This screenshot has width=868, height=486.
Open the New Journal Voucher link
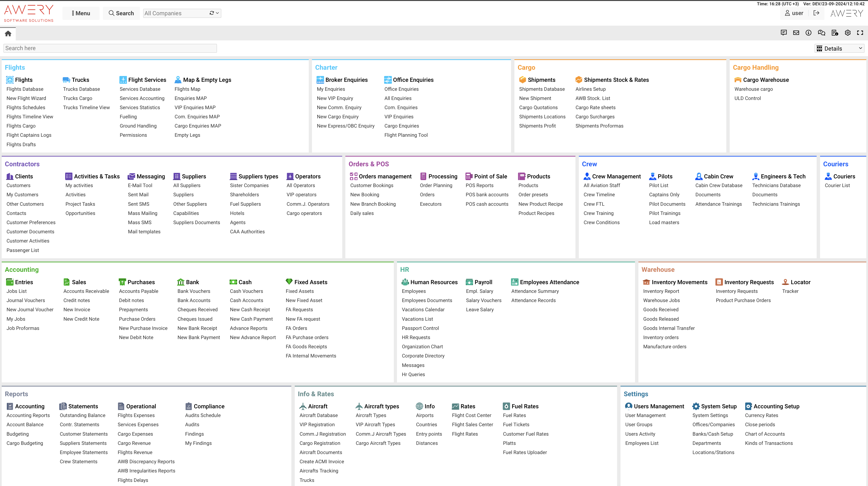pos(30,310)
